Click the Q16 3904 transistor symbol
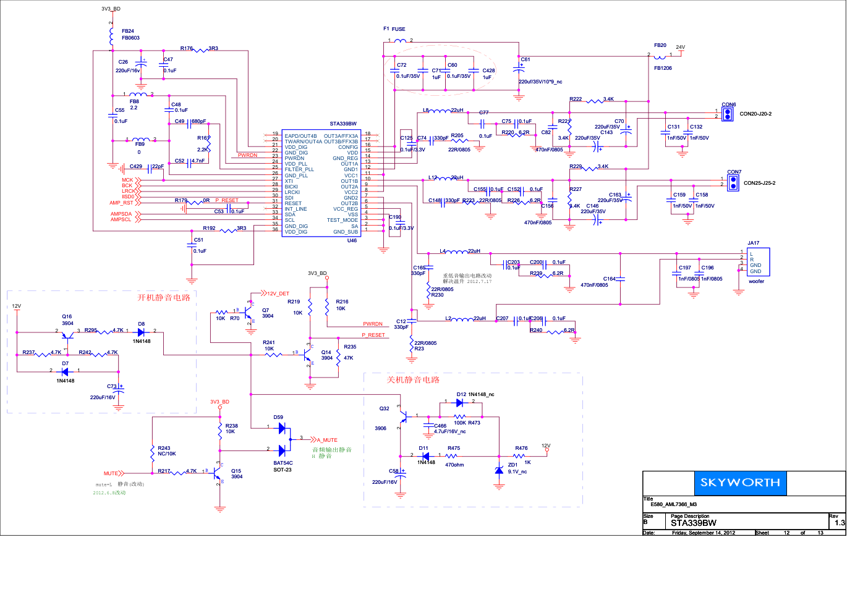 (x=68, y=334)
